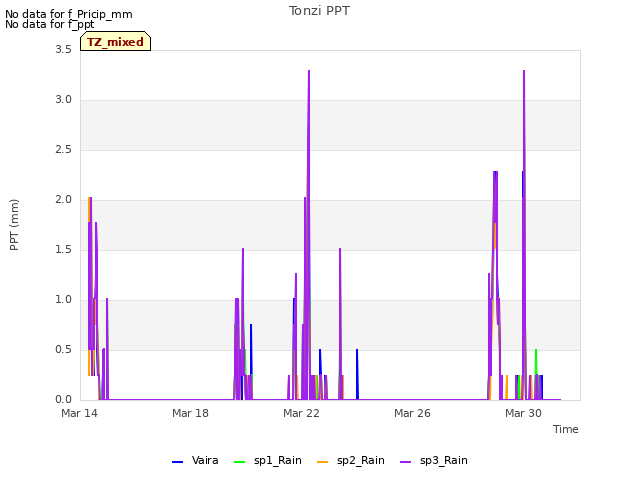Click the 1.0 y-axis tick label
The height and width of the screenshot is (480, 640).
(x=63, y=300)
